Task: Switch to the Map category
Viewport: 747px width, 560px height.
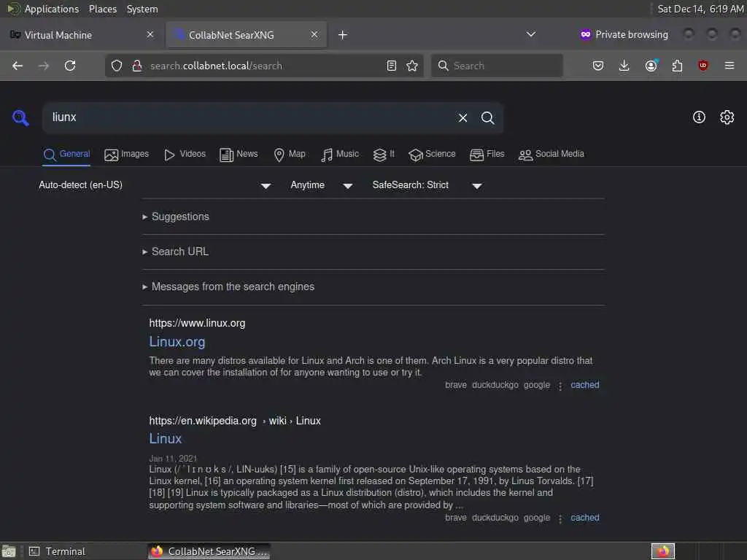Action: coord(290,155)
